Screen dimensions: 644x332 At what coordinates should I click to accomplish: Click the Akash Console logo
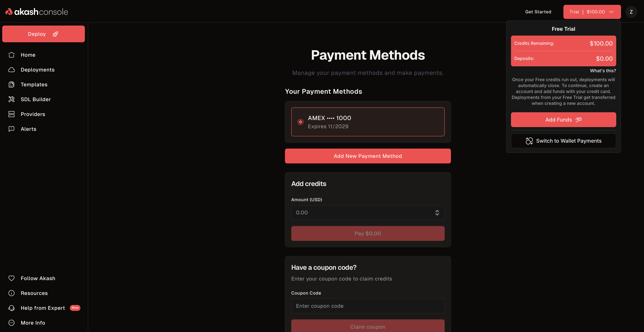36,11
